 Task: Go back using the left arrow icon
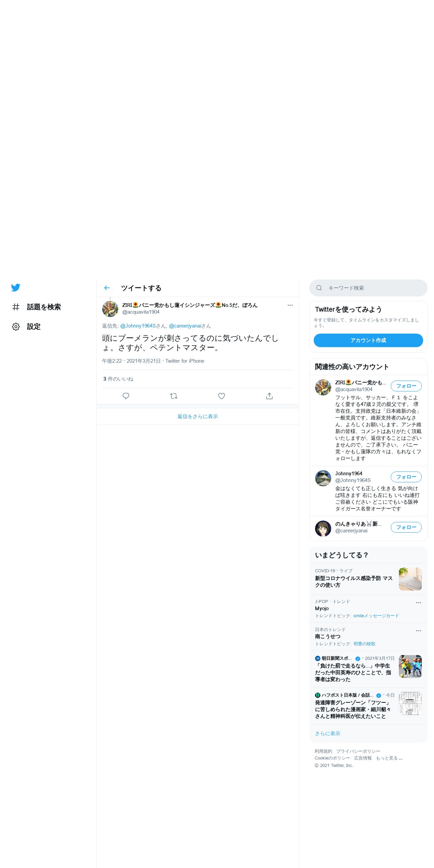(107, 288)
